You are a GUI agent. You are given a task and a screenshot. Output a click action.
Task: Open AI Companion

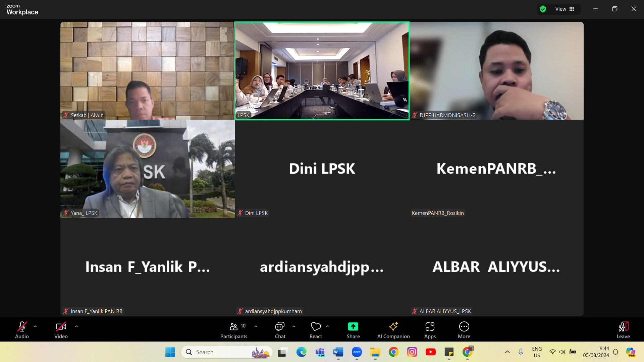tap(393, 330)
